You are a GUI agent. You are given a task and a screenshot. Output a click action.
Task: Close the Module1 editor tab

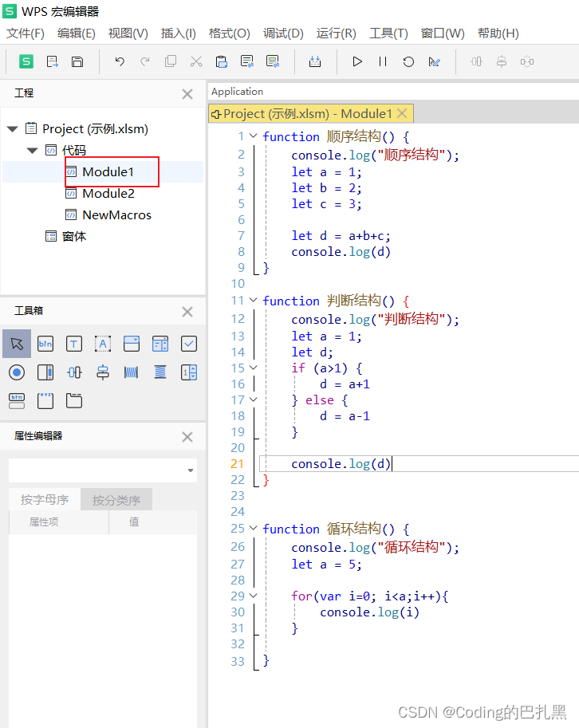point(402,113)
